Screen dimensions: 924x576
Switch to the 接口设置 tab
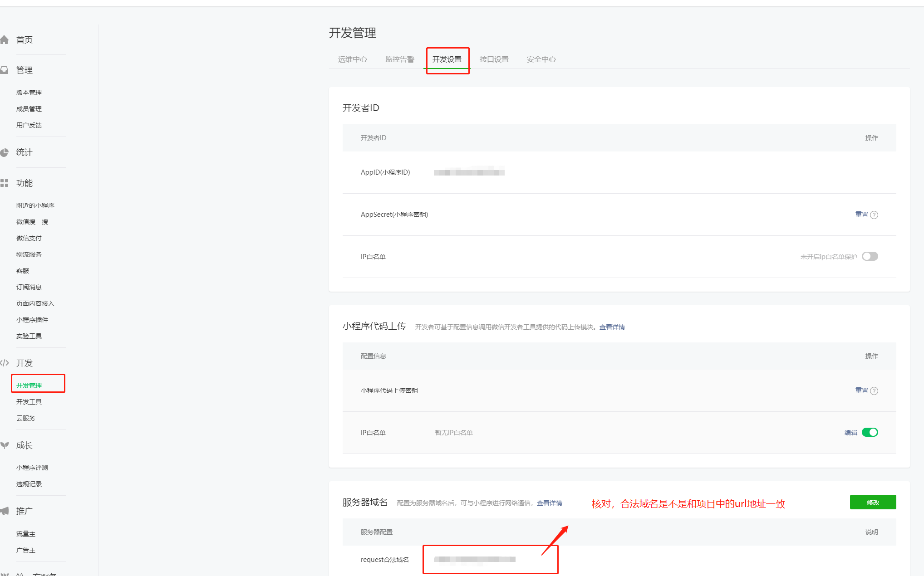click(x=494, y=59)
